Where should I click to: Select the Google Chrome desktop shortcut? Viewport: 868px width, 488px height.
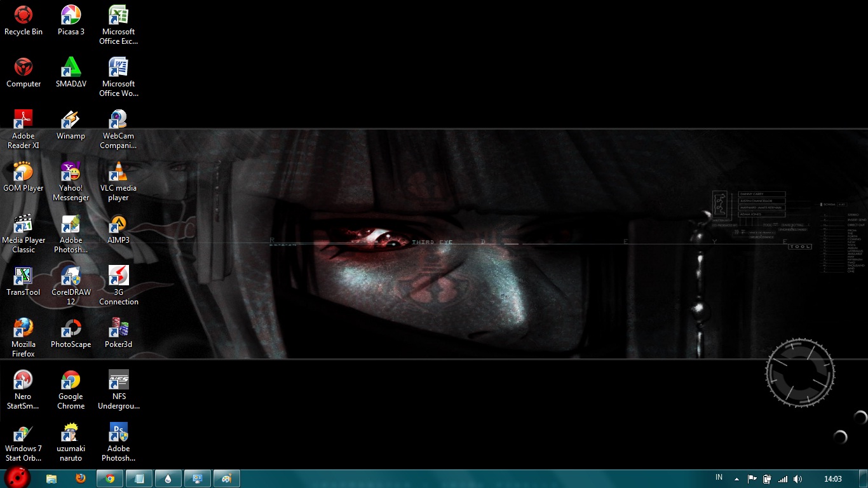(71, 390)
